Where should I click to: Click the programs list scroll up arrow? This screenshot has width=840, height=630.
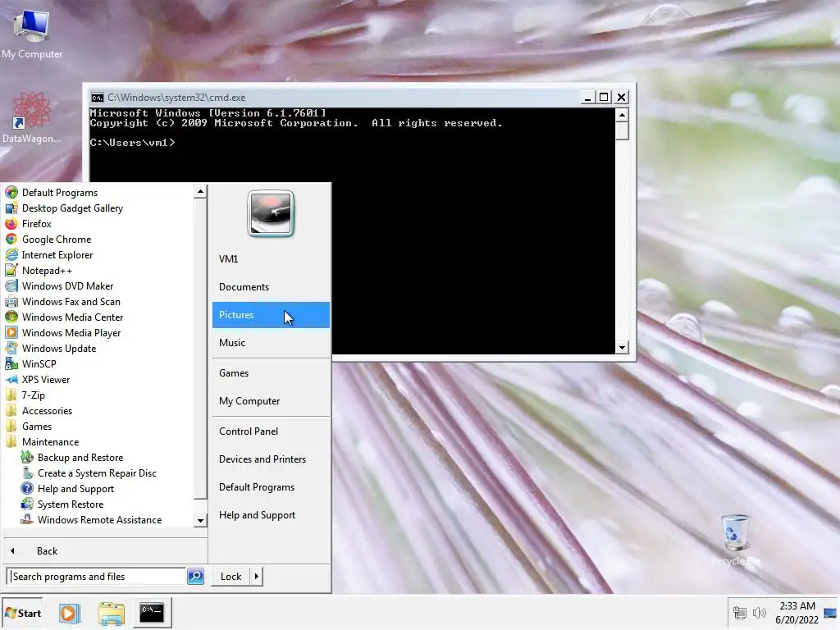(x=200, y=191)
